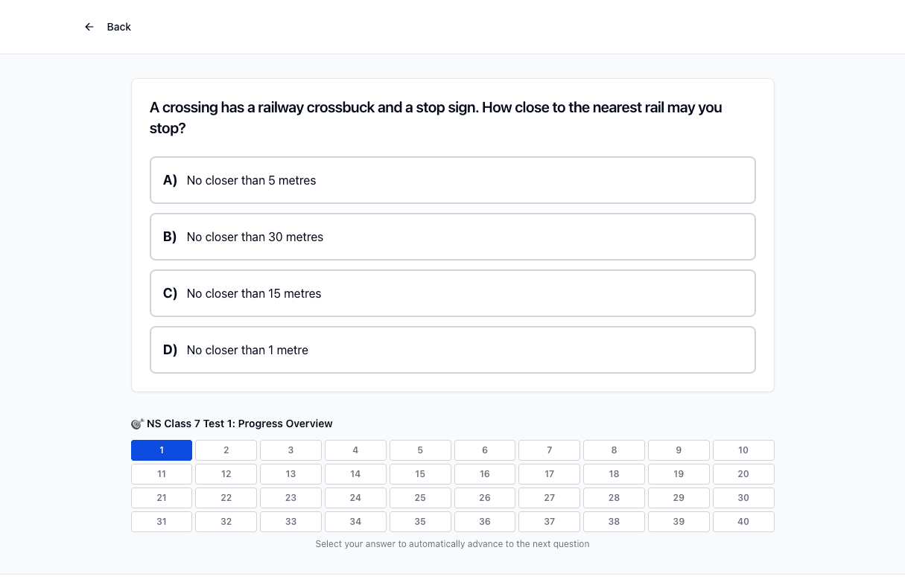
Task: Choose answer D: No closer than 1 metre
Action: (x=453, y=350)
